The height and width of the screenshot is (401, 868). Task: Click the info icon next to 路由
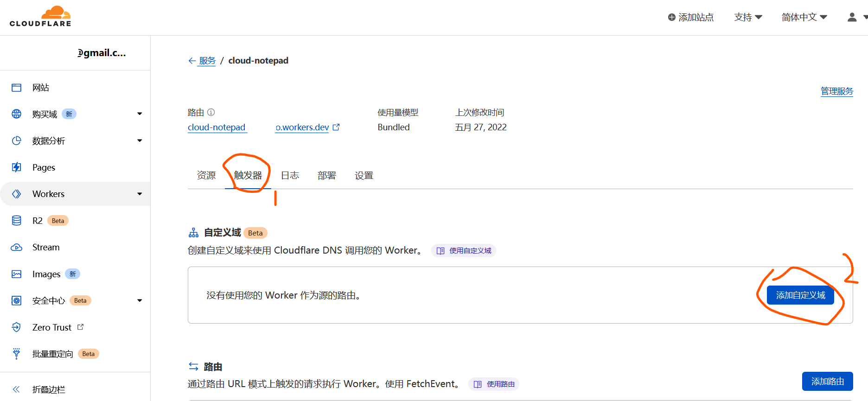tap(211, 112)
